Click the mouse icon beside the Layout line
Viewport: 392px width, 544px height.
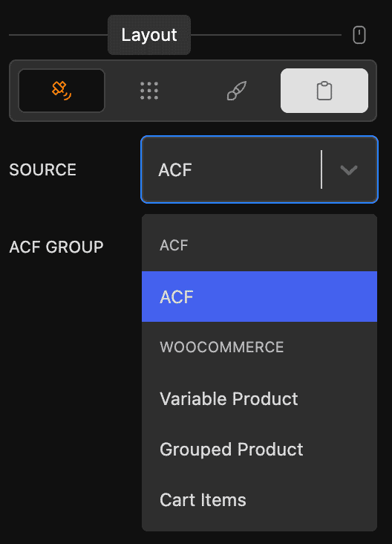click(x=359, y=35)
